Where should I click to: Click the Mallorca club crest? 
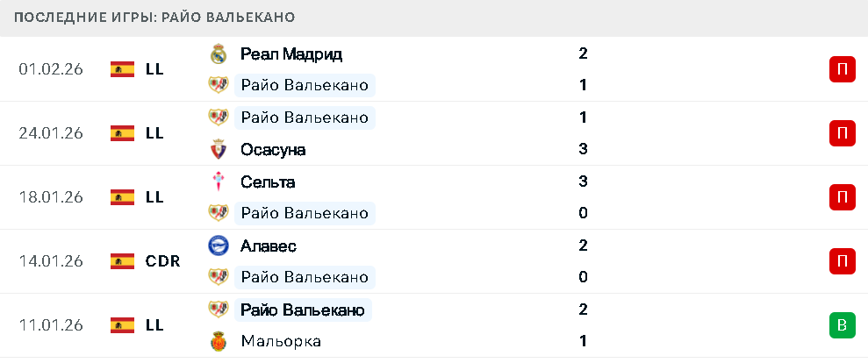pyautogui.click(x=218, y=341)
